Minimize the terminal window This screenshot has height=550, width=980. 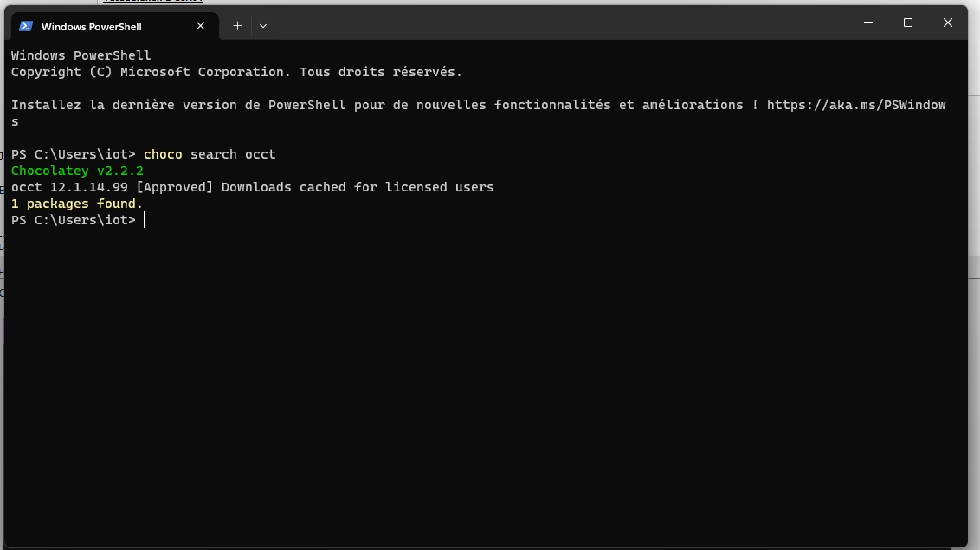point(867,23)
